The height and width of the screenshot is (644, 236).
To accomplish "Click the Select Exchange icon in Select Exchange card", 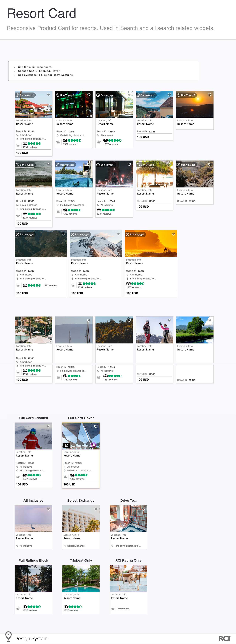I will [x=65, y=546].
